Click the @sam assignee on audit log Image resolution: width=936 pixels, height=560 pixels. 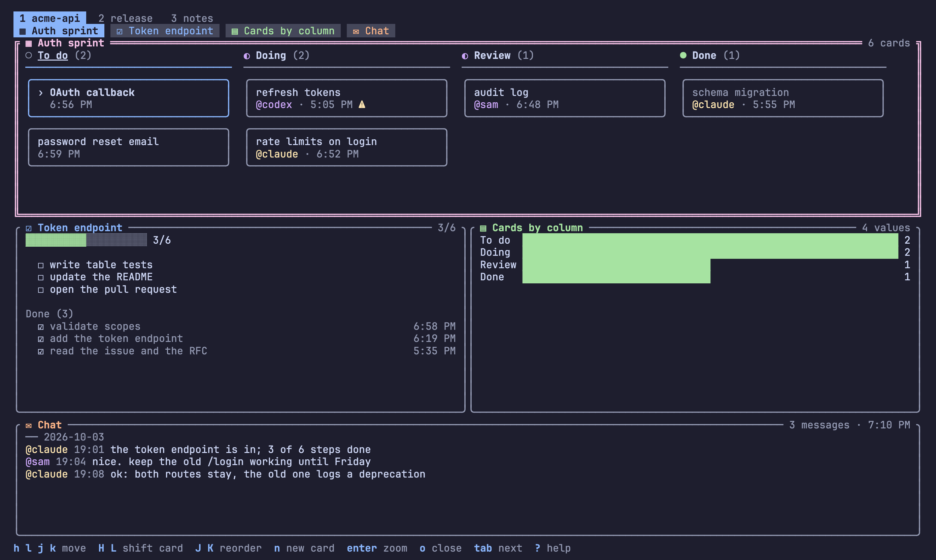[x=486, y=105]
